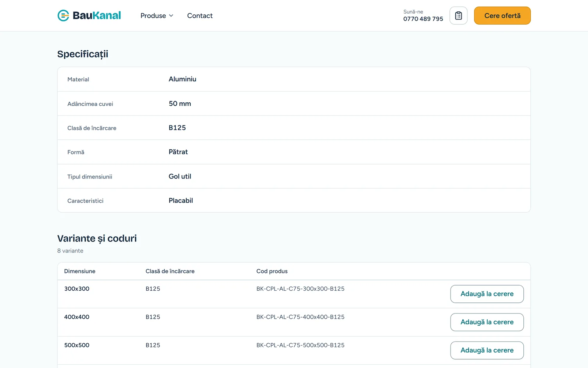Click the Dimensiune column header

click(x=80, y=271)
